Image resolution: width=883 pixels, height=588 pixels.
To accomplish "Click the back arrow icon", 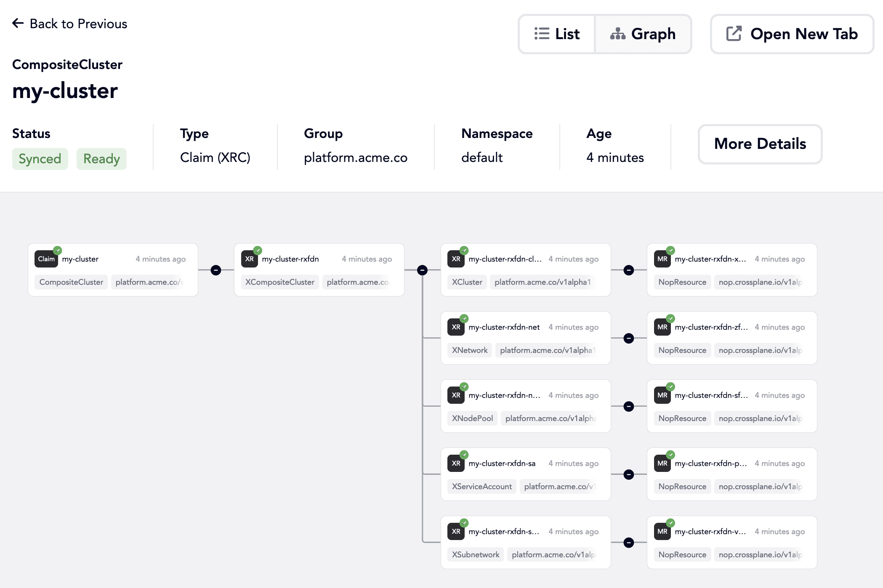I will tap(18, 23).
